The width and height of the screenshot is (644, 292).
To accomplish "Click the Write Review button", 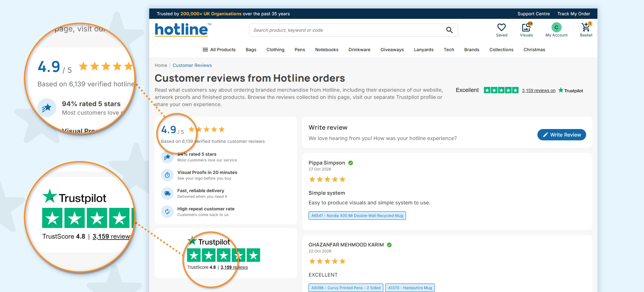I will tap(562, 135).
